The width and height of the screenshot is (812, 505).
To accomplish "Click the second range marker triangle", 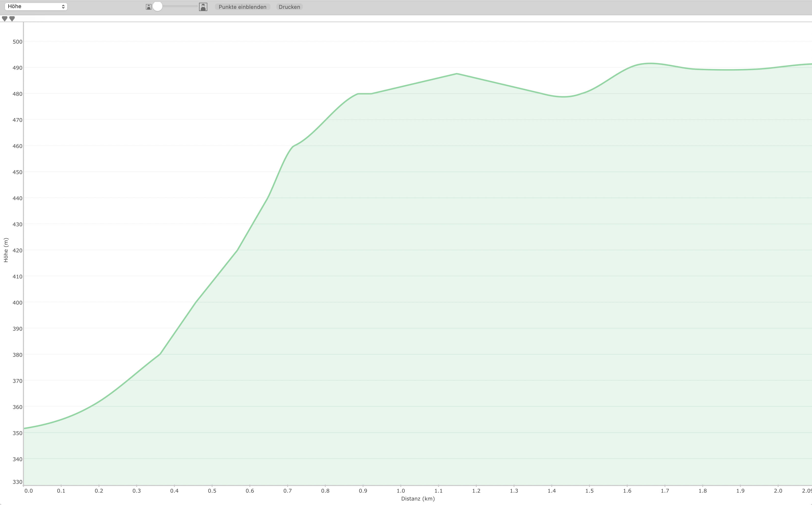I will [12, 19].
